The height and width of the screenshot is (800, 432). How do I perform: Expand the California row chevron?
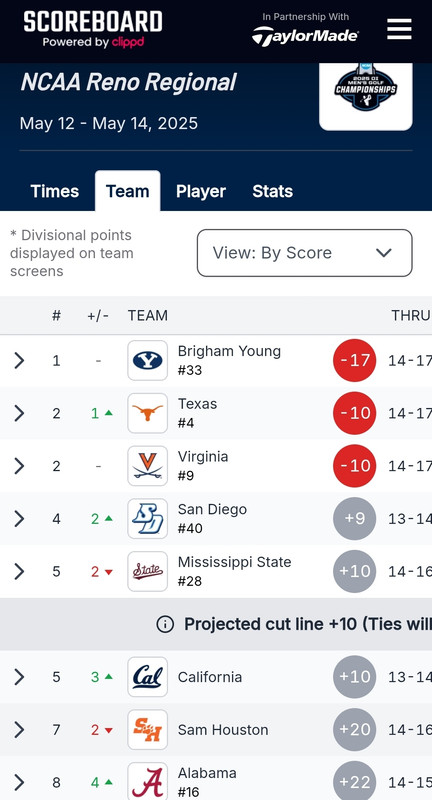pyautogui.click(x=19, y=677)
